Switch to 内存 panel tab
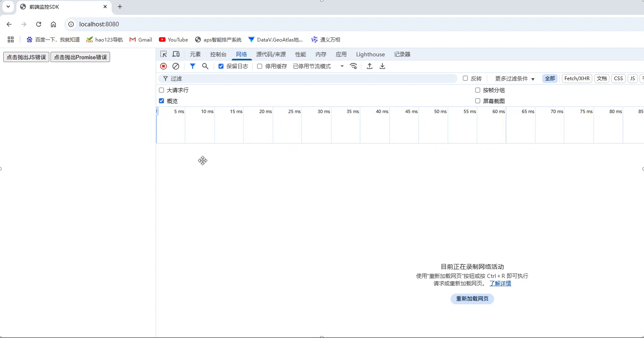 [x=321, y=54]
